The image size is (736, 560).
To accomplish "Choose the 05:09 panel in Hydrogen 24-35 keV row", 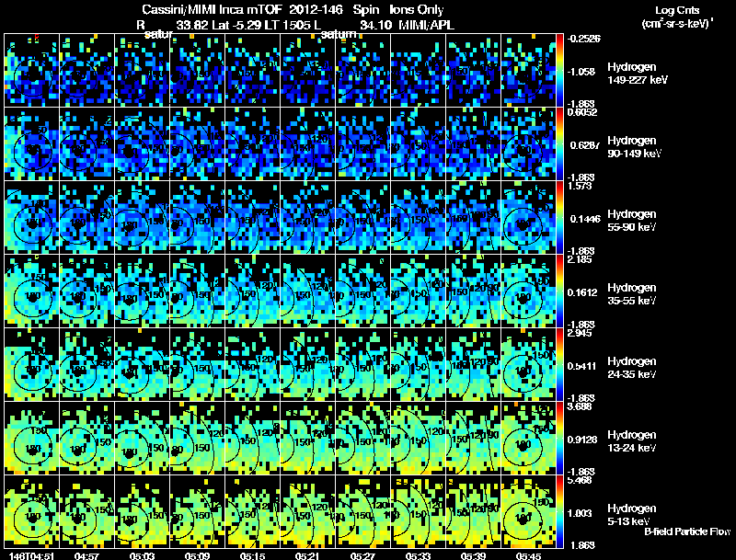I will click(x=198, y=364).
